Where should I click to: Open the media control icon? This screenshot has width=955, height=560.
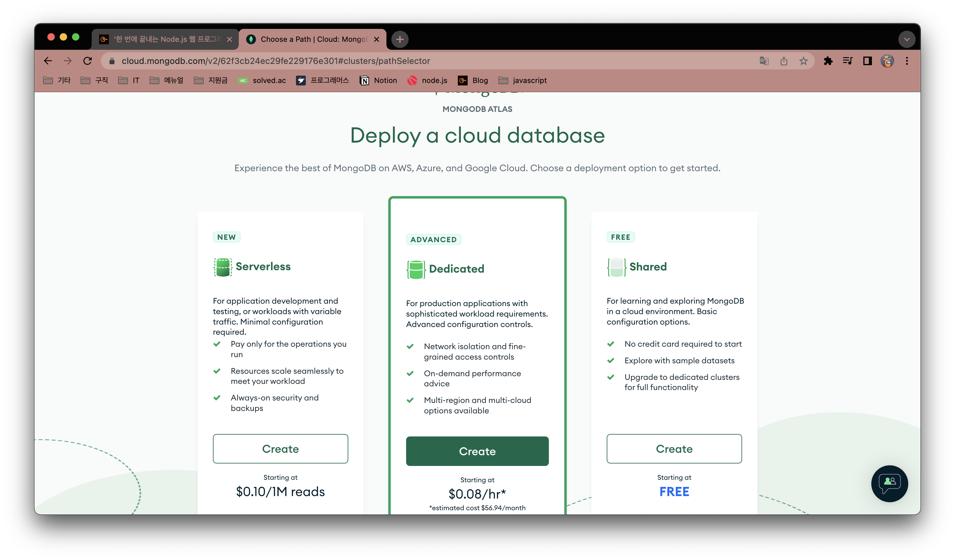(x=847, y=61)
